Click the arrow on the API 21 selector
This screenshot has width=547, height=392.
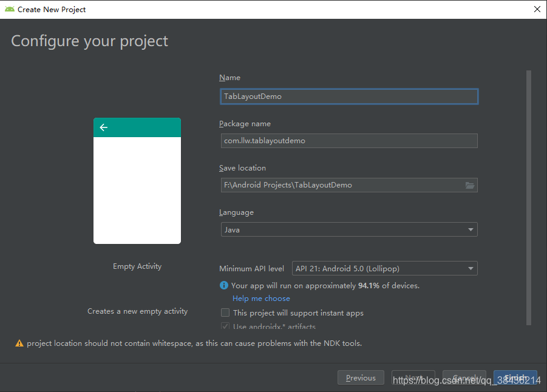pyautogui.click(x=470, y=268)
